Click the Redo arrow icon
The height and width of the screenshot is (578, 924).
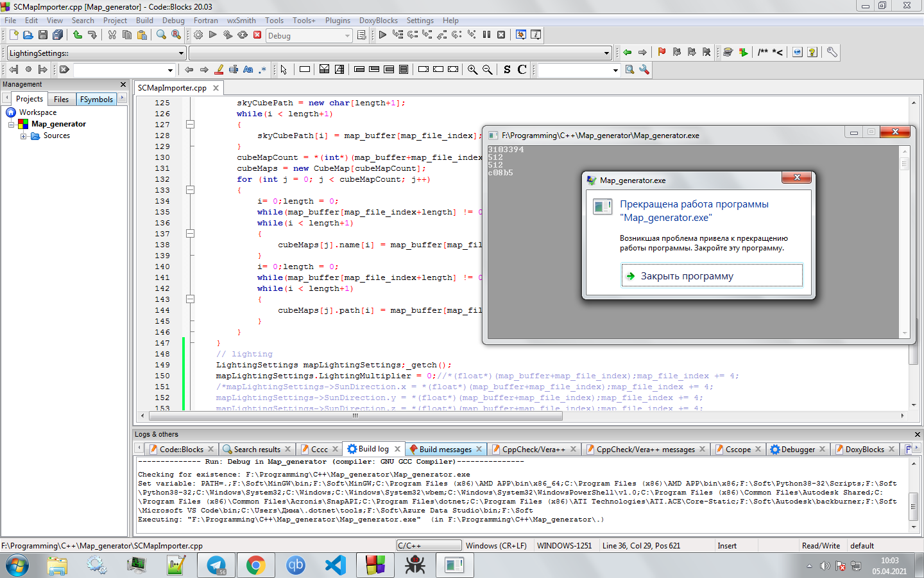click(92, 35)
